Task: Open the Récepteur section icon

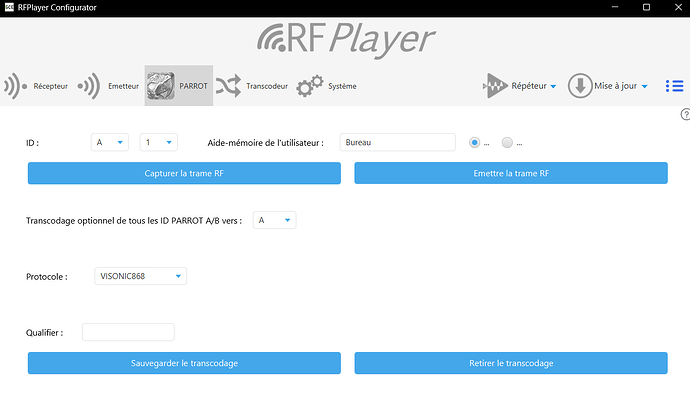Action: point(15,86)
